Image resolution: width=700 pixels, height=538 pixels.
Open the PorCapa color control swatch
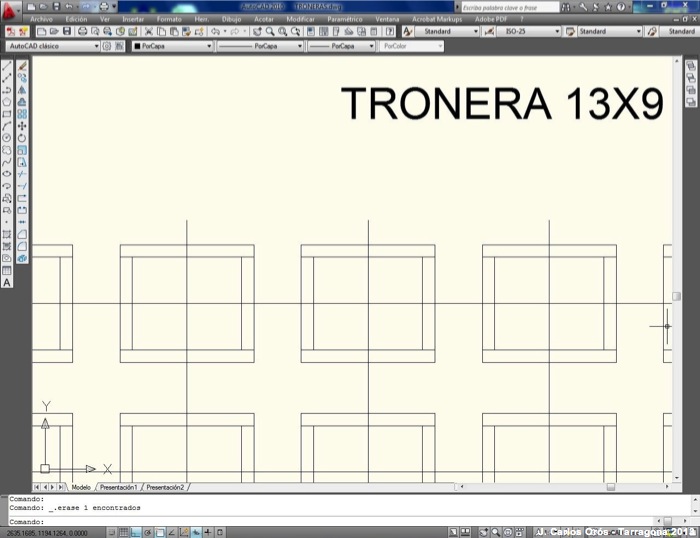click(x=172, y=46)
